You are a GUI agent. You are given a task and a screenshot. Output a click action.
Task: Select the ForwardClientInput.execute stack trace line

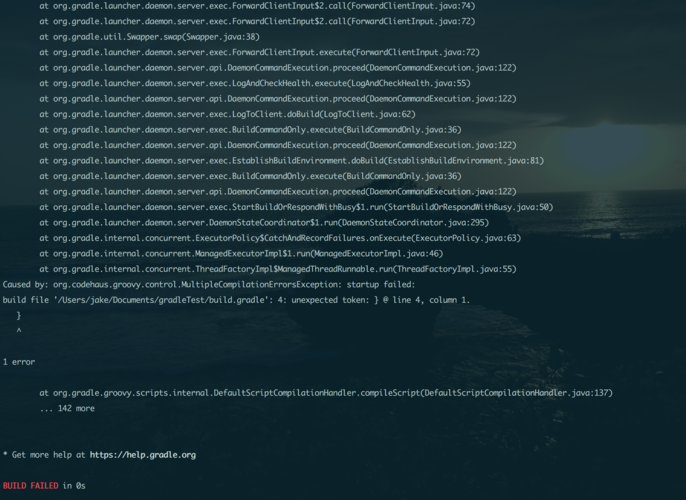[x=259, y=52]
